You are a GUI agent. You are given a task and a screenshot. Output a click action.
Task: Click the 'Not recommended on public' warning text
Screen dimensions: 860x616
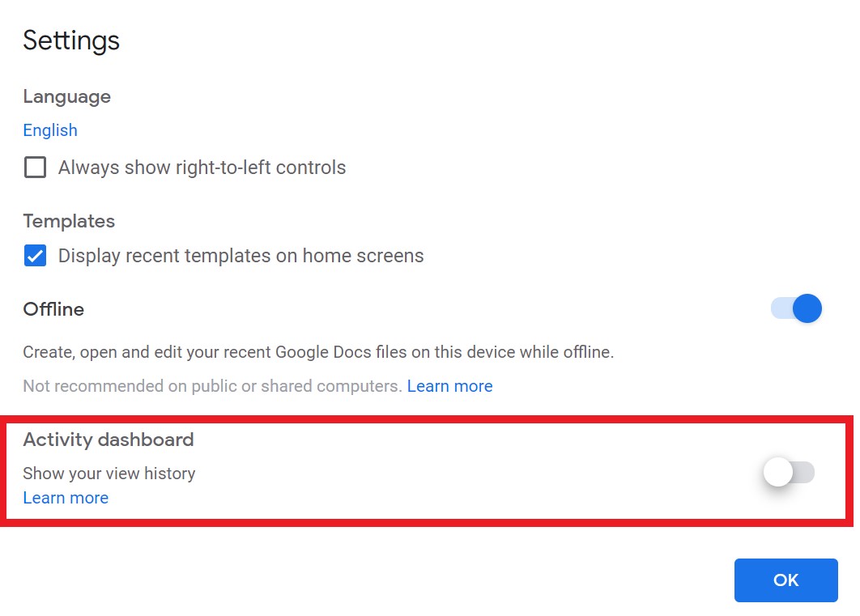[212, 386]
